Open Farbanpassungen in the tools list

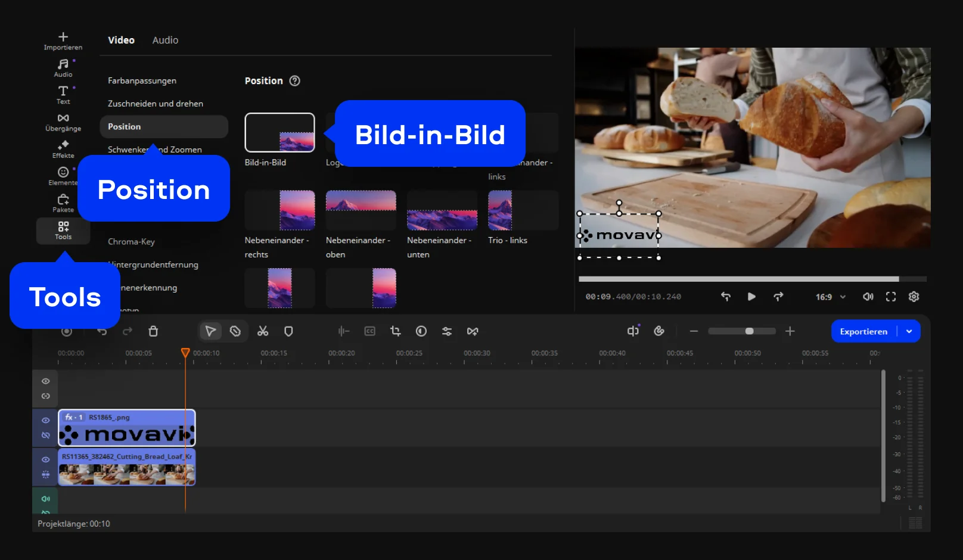(142, 80)
